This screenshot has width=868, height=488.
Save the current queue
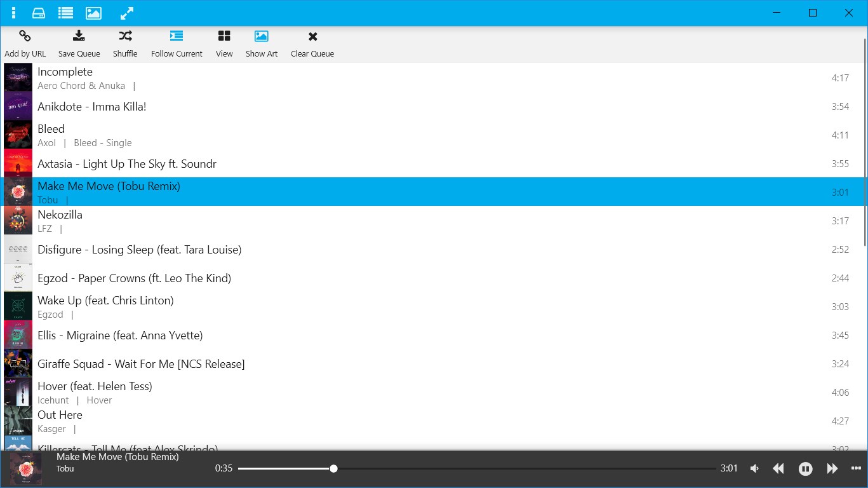pos(79,43)
